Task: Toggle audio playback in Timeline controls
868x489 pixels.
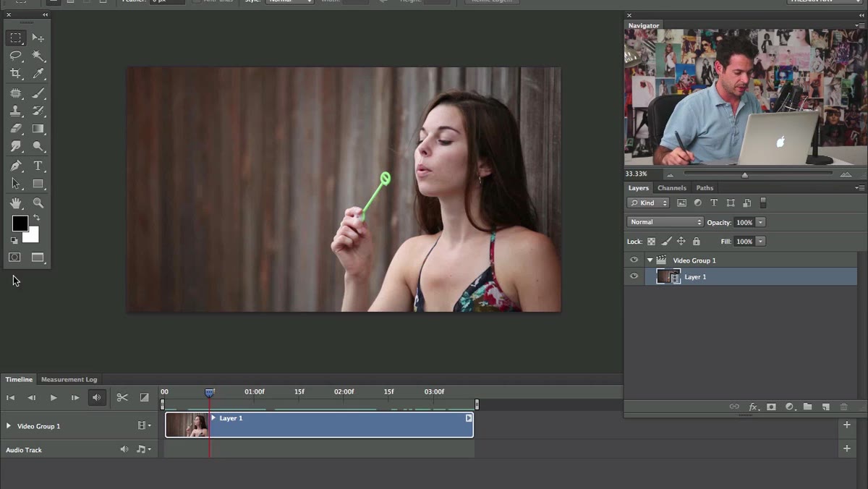Action: coord(97,397)
